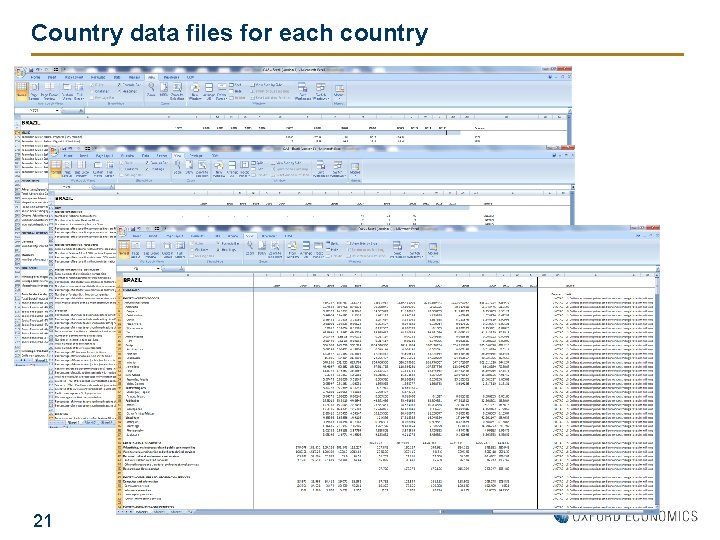The image size is (720, 540).
Task: Open the Insert tab in the front window
Action: (x=152, y=236)
